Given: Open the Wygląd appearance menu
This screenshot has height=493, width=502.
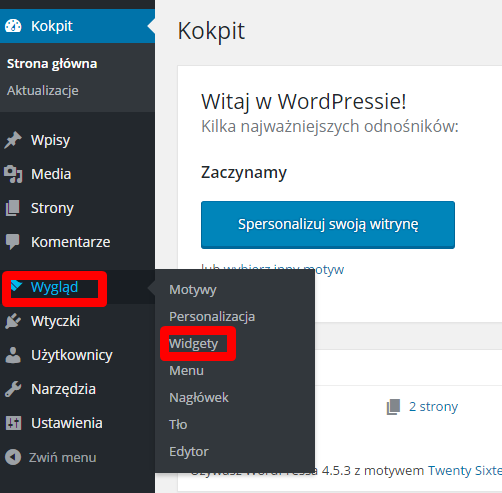Looking at the screenshot, I should [x=54, y=287].
